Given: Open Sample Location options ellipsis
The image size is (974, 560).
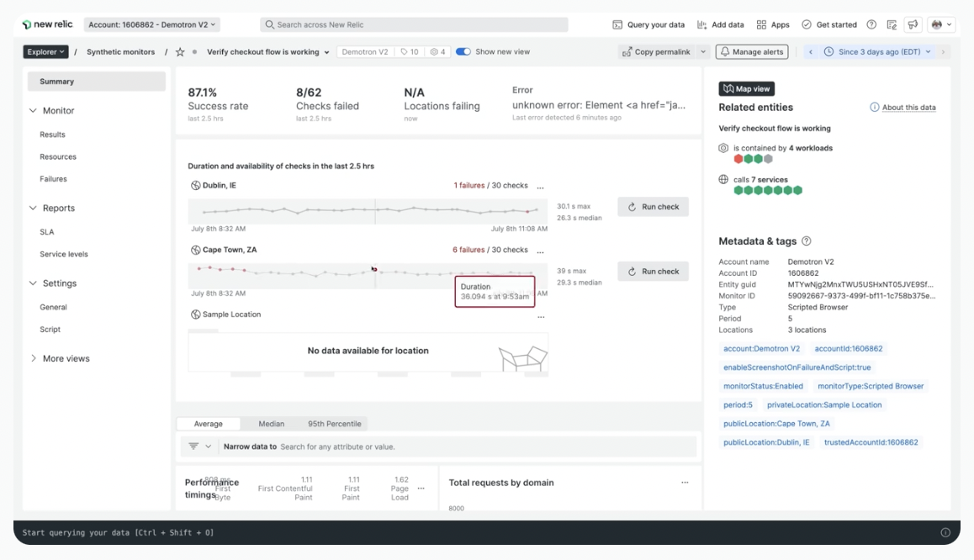Looking at the screenshot, I should point(541,317).
